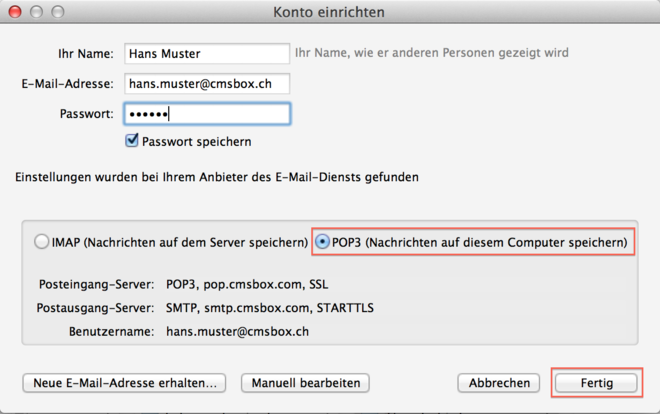Select the IMAP radio option

[x=41, y=242]
